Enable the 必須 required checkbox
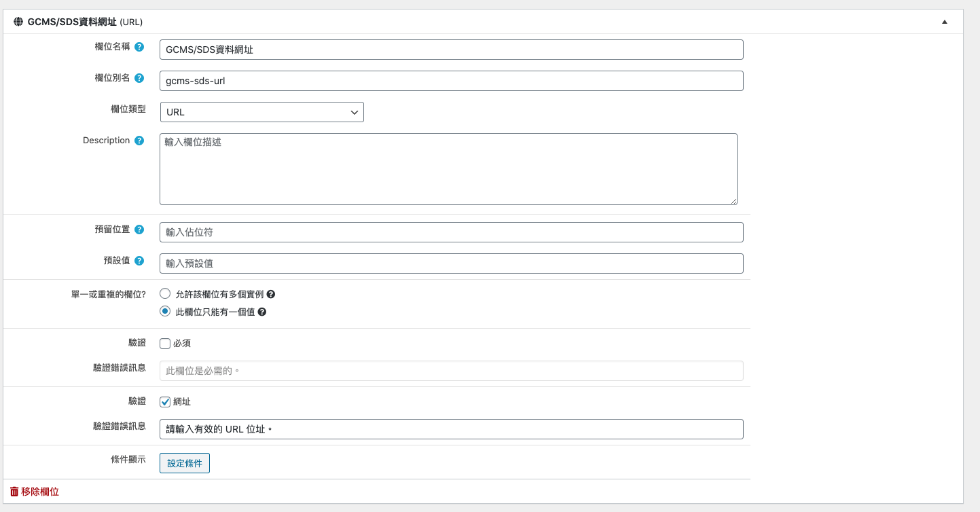Screen dimensions: 980x512 tap(165, 344)
